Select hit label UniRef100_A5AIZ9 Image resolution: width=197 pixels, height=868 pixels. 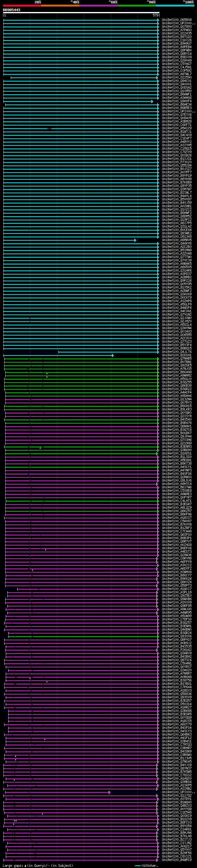click(177, 128)
